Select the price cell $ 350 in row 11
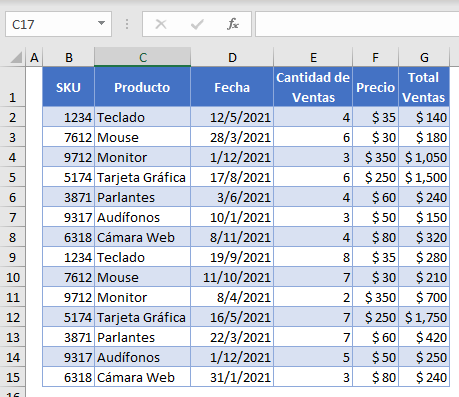The width and height of the screenshot is (459, 397). coord(375,297)
